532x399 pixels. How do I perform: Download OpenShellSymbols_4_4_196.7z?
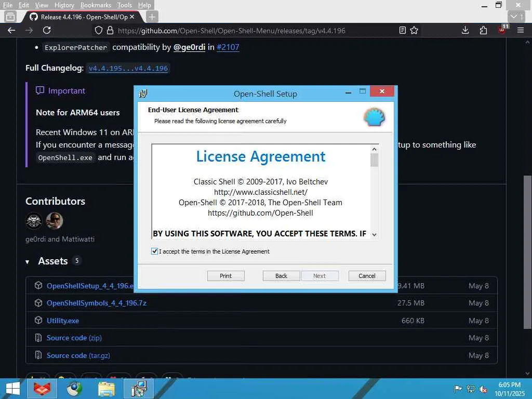[x=97, y=303]
